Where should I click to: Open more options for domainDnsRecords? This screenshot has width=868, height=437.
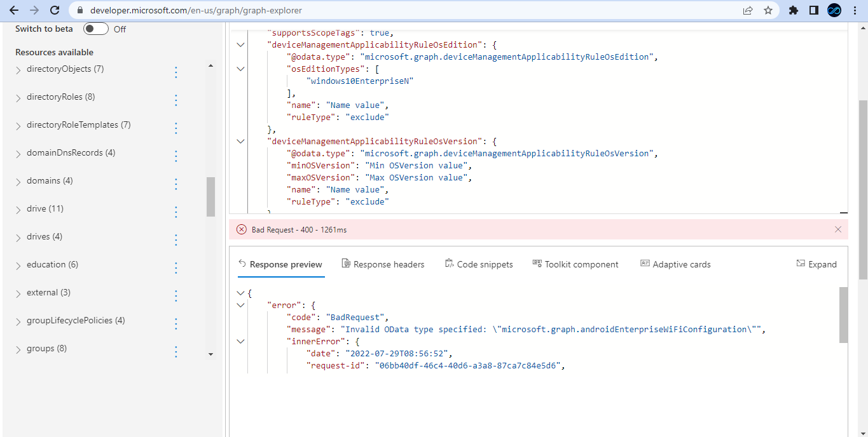pyautogui.click(x=176, y=156)
